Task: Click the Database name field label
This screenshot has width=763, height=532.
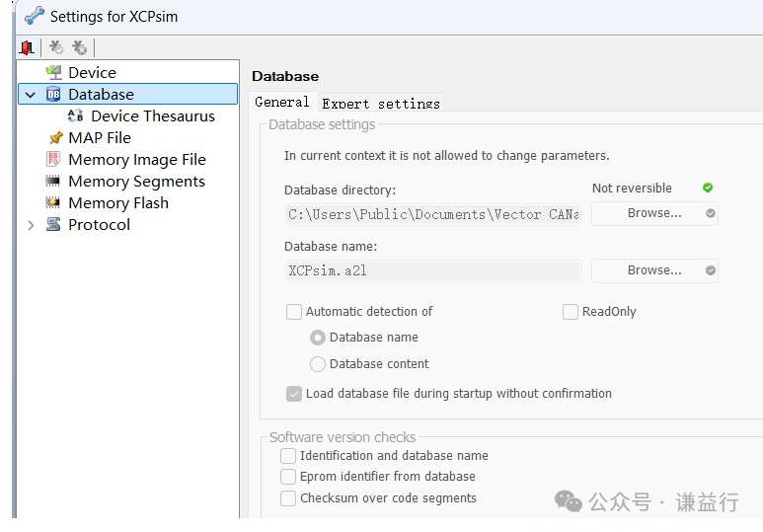Action: pyautogui.click(x=331, y=247)
